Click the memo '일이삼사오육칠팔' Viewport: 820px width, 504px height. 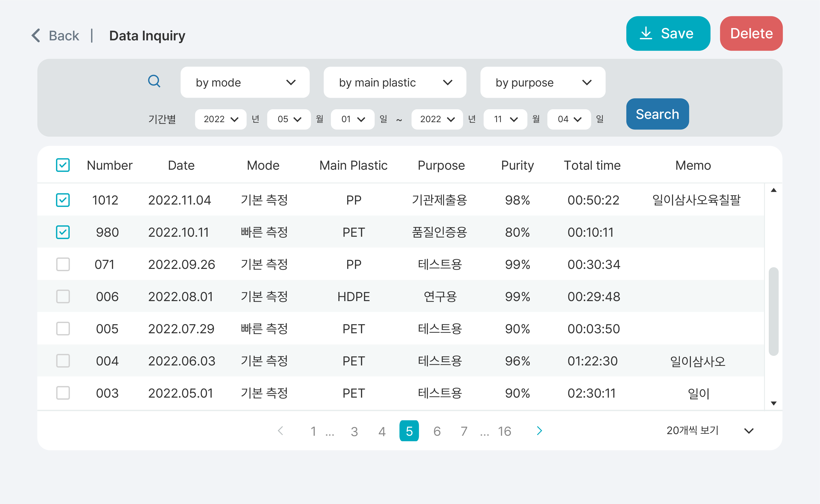tap(697, 200)
